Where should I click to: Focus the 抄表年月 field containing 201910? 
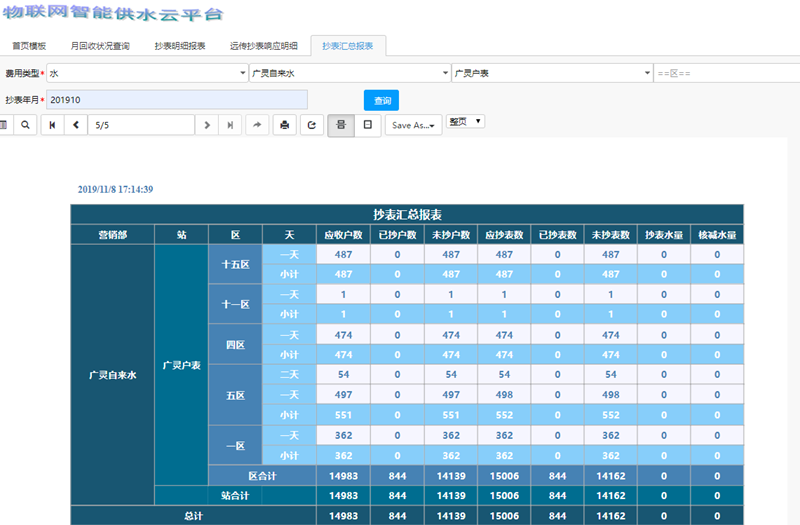click(x=177, y=100)
